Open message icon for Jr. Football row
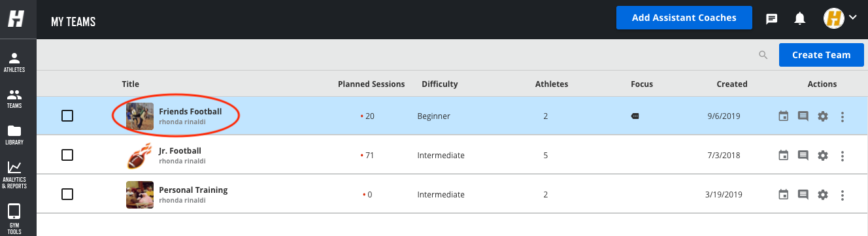Viewport: 868px width, 236px height. pyautogui.click(x=803, y=156)
